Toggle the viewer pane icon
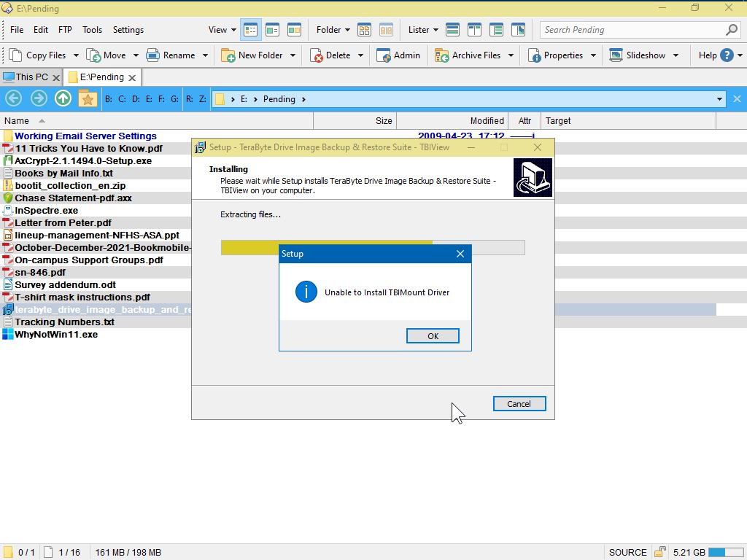The height and width of the screenshot is (560, 747). (x=519, y=30)
